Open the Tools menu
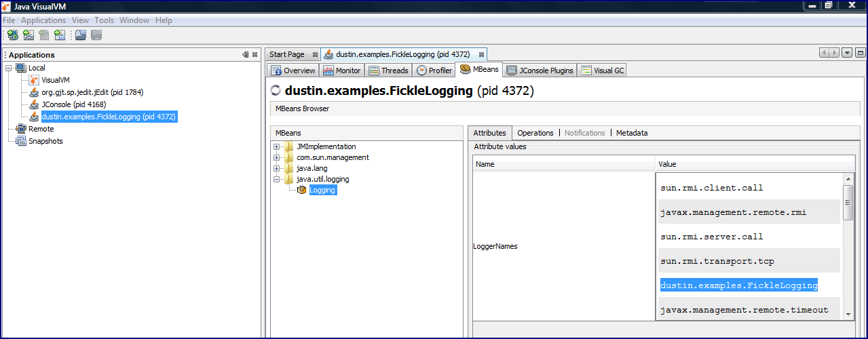This screenshot has height=339, width=868. 105,20
